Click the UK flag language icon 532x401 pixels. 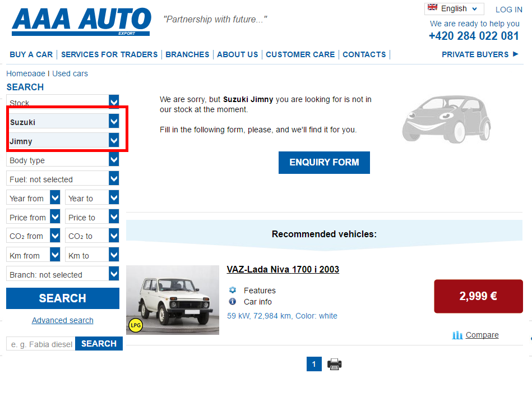click(x=432, y=7)
